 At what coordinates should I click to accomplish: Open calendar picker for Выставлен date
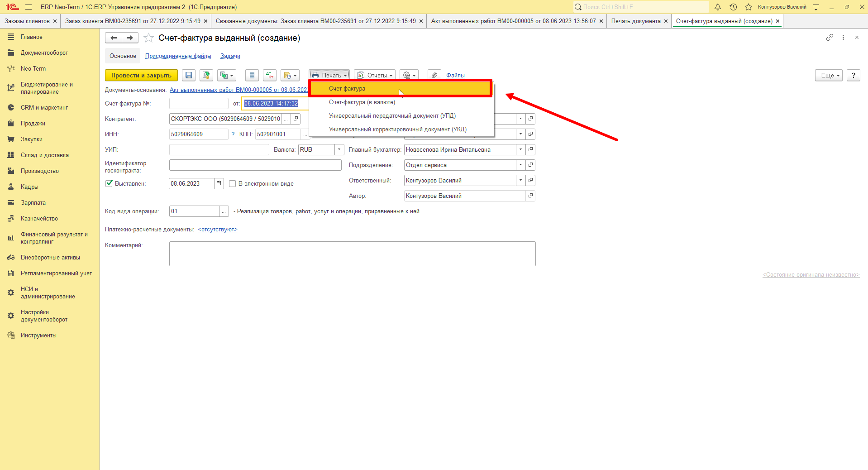click(219, 183)
